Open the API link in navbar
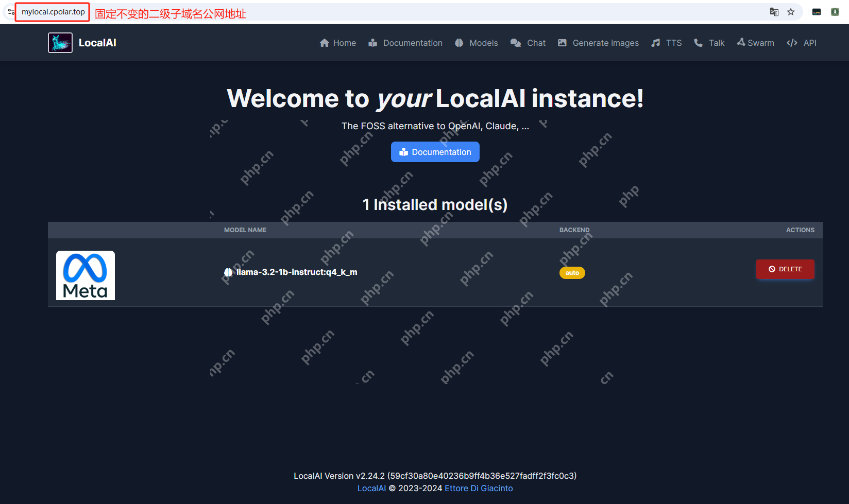 click(802, 43)
